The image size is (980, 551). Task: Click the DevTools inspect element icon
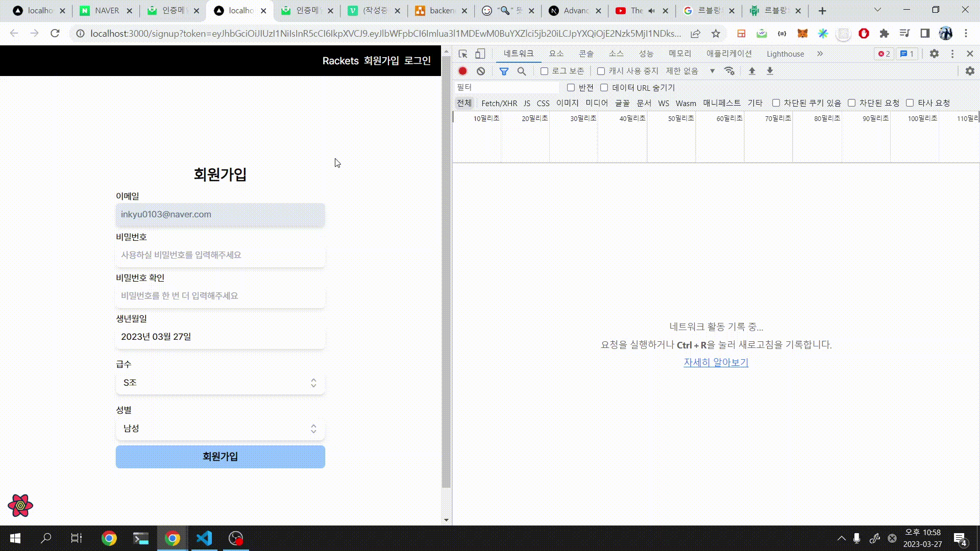pyautogui.click(x=463, y=54)
